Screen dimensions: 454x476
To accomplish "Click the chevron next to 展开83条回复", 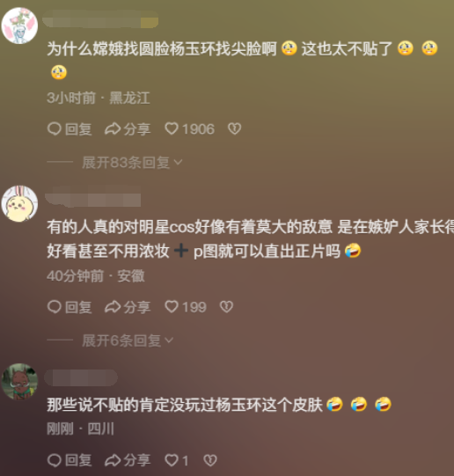I will click(x=178, y=163).
